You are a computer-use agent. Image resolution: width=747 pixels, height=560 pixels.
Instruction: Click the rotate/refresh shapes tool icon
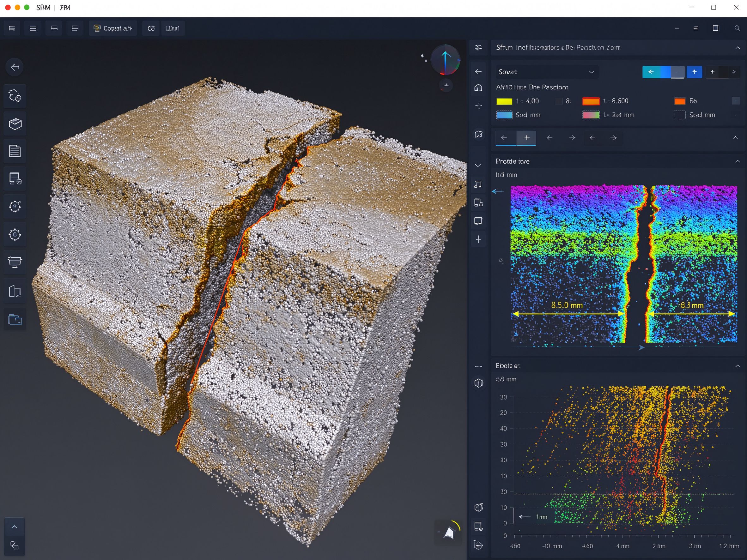point(15,96)
